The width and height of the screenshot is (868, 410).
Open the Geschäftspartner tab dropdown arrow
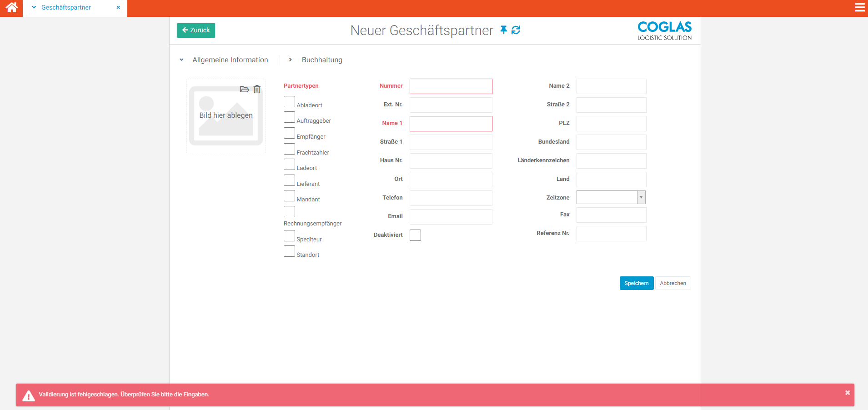pos(34,8)
